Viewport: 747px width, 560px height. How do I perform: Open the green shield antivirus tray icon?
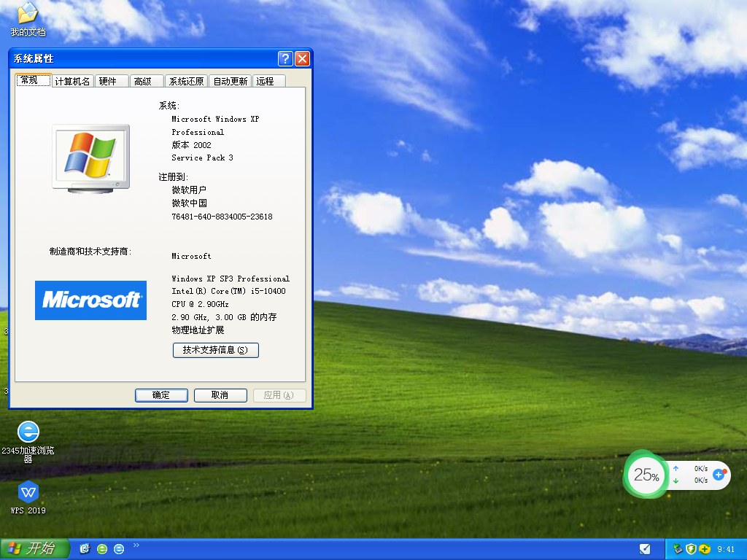(x=690, y=548)
